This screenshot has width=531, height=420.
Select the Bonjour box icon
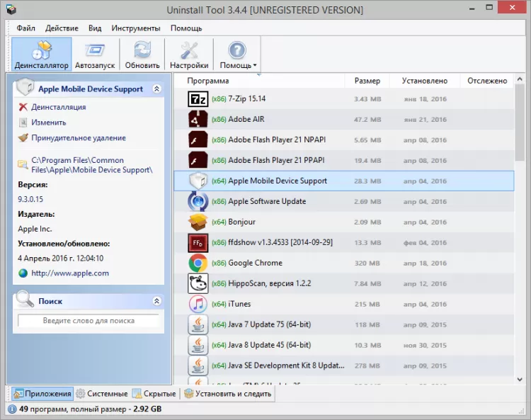point(198,222)
